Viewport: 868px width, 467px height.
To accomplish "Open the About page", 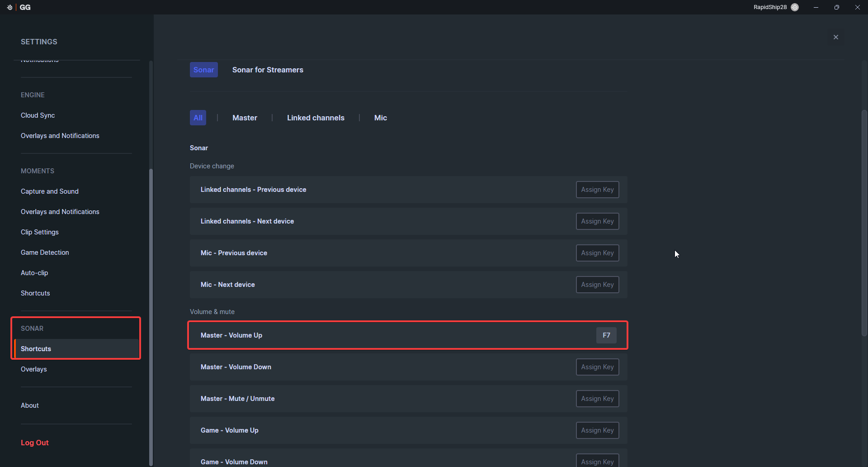I will tap(30, 405).
